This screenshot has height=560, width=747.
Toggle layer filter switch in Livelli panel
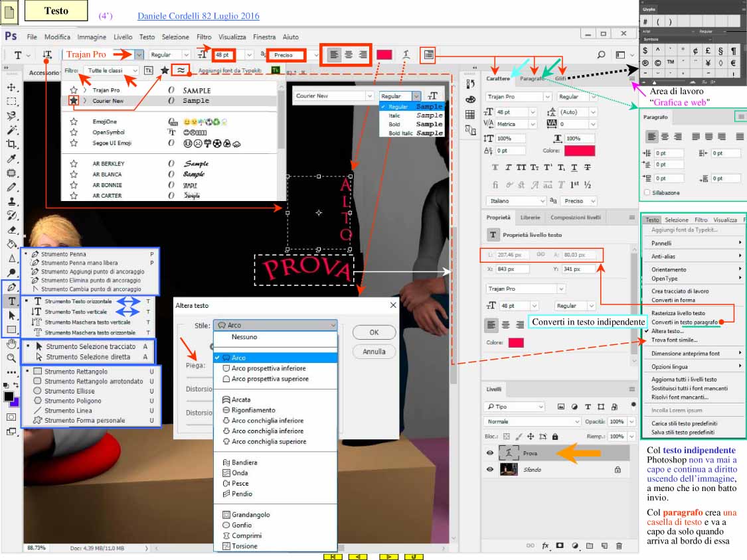pos(633,405)
